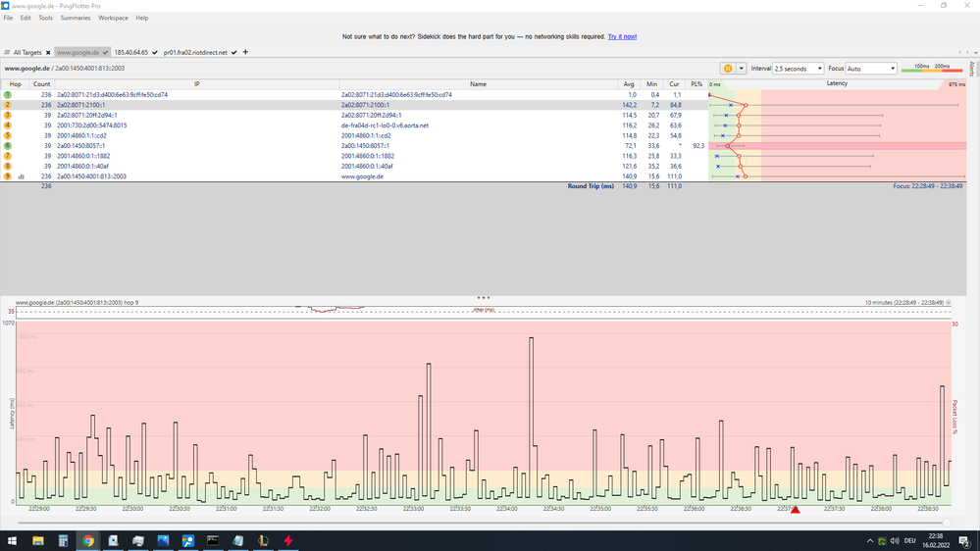Click the hop 6 green circle
Screen dimensions: 980x551
[8, 145]
